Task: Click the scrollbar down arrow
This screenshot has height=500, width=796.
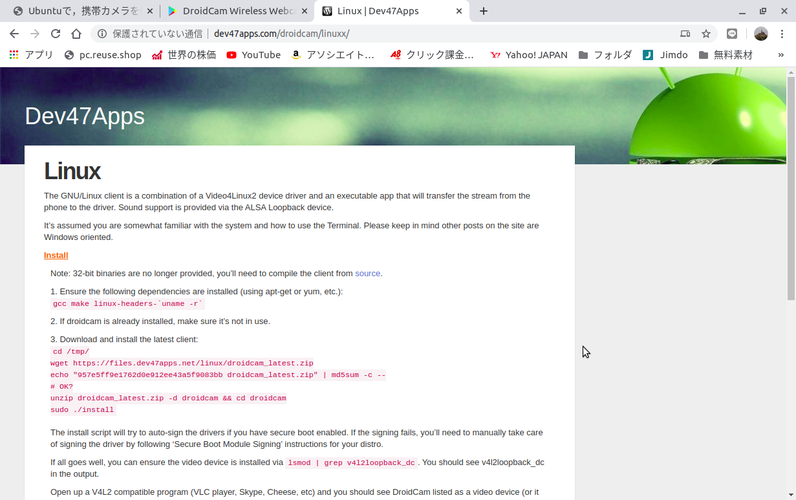Action: click(x=791, y=494)
